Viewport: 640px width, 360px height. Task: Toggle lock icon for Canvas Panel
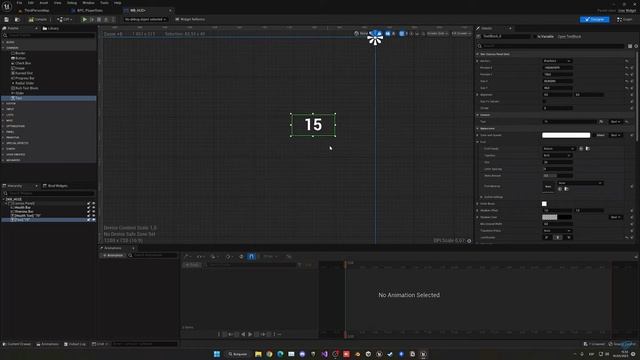[89, 203]
